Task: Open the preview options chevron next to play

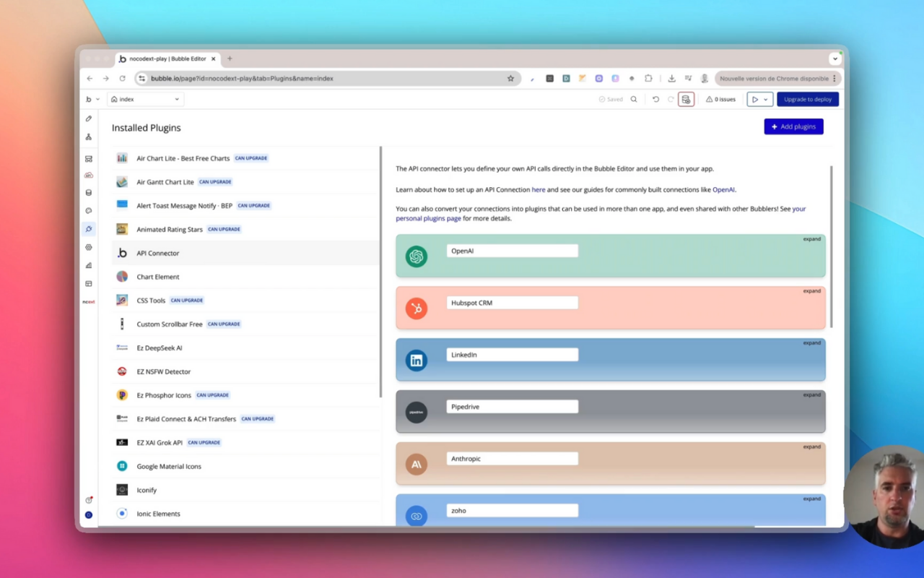Action: tap(766, 99)
